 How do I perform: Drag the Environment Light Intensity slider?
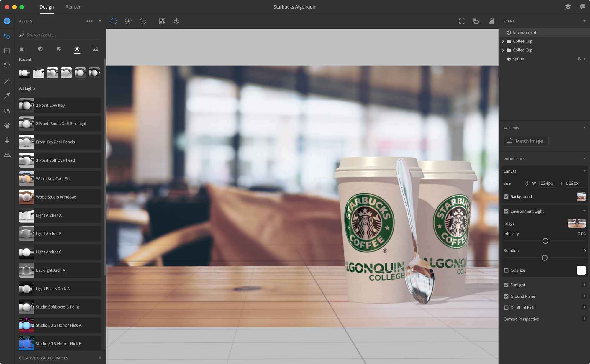(x=545, y=241)
